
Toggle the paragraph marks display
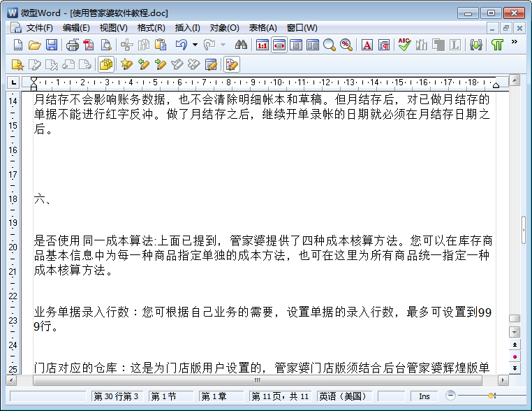(x=497, y=45)
